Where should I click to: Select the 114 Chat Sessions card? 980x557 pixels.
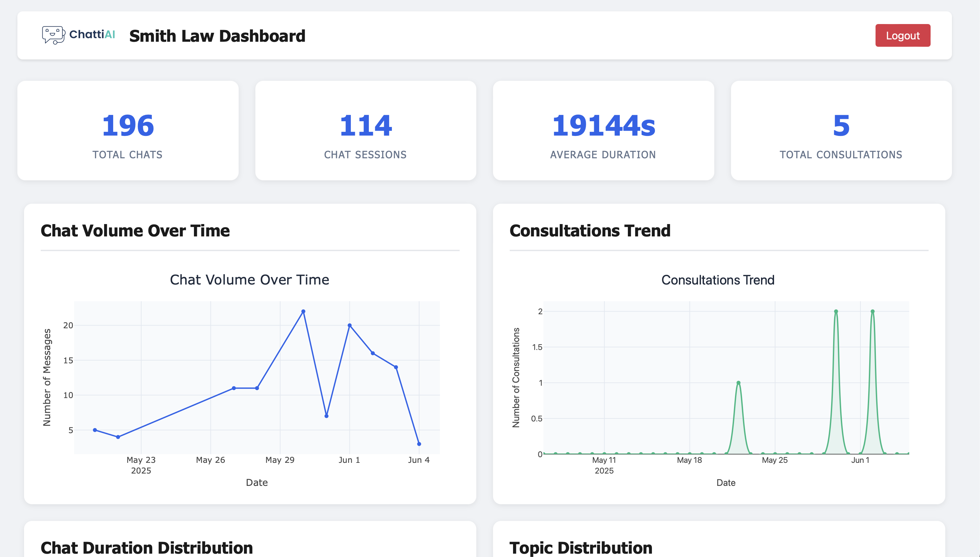365,131
